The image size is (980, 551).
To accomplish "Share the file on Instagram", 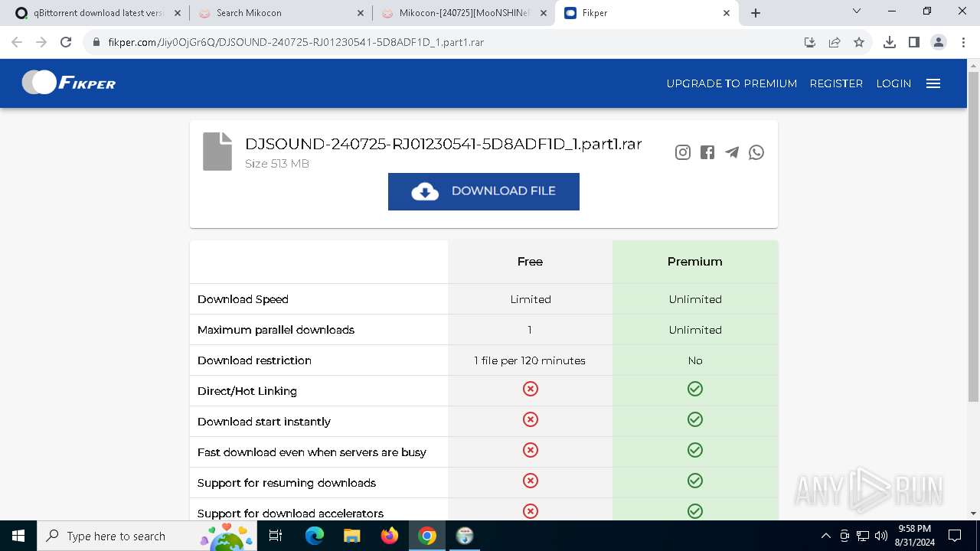I will 683,152.
